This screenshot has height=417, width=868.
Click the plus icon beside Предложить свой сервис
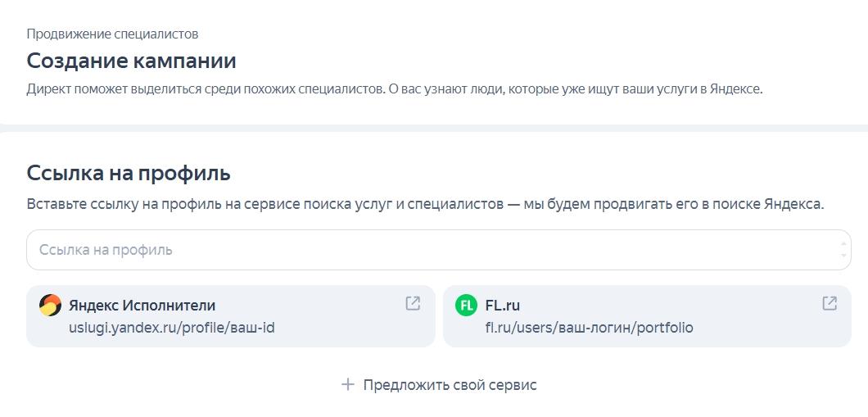(x=348, y=384)
